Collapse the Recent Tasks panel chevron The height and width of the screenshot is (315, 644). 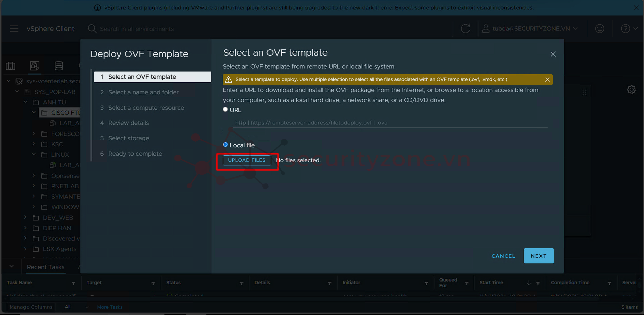tap(12, 266)
